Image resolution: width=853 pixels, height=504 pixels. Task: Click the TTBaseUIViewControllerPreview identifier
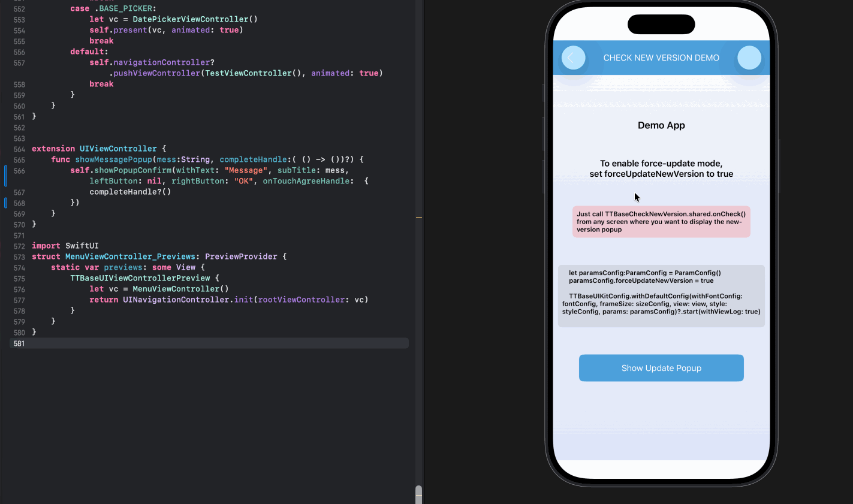pyautogui.click(x=140, y=278)
